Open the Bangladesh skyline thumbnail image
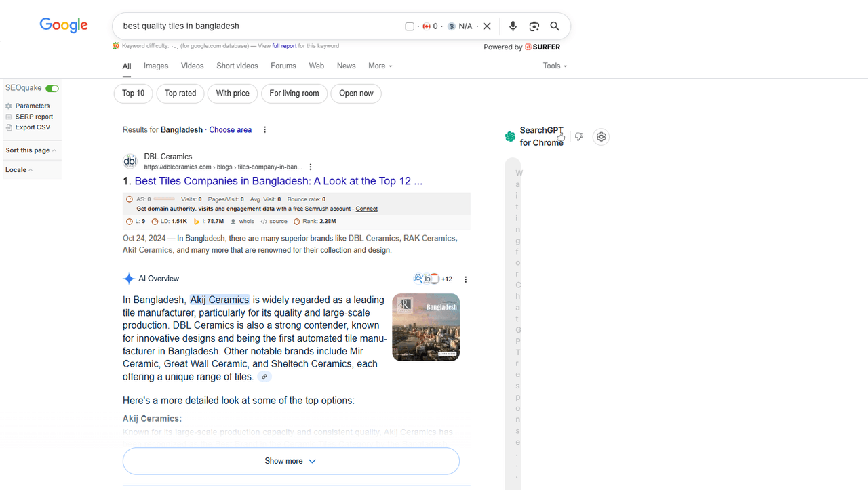Screen dimensions: 868x490 click(426, 327)
